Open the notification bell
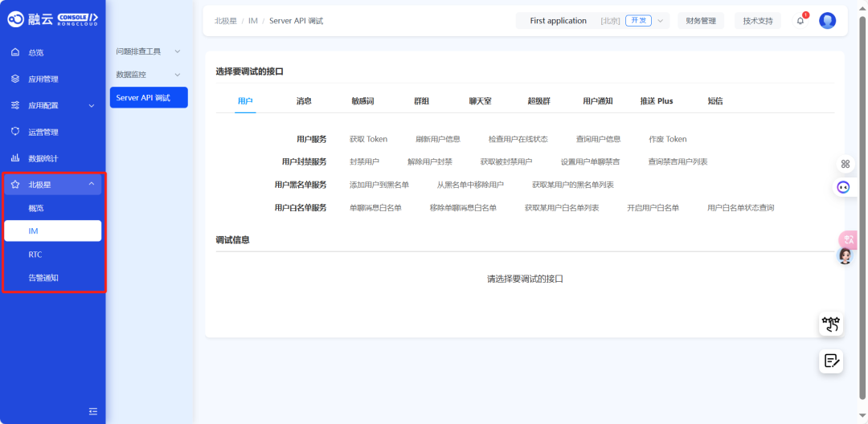The height and width of the screenshot is (424, 868). click(800, 21)
